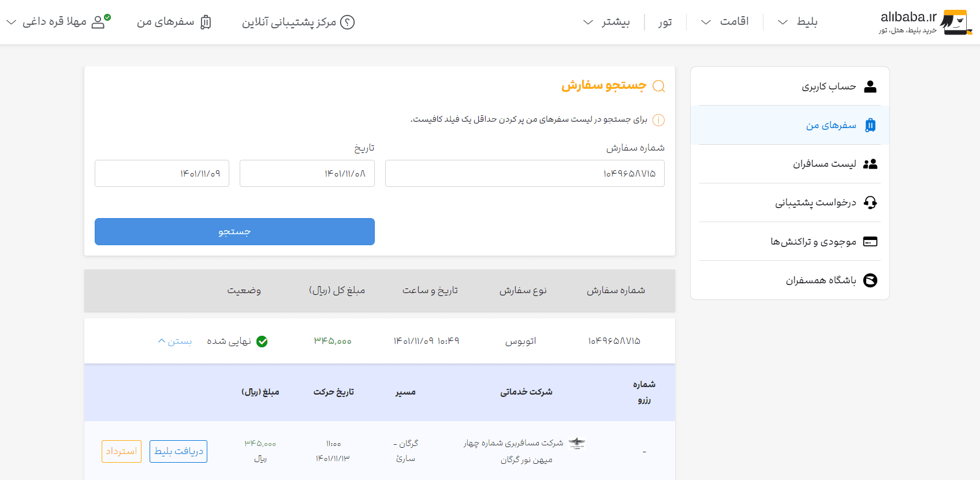
Task: Focus the شماره سفارش order number field
Action: point(525,174)
